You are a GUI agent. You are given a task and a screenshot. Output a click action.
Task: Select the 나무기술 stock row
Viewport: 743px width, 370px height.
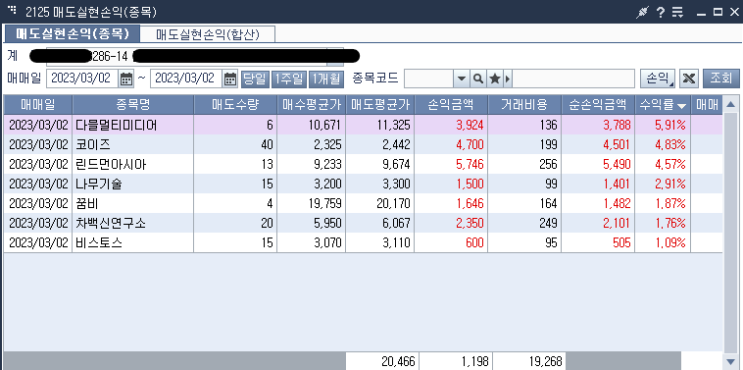[x=363, y=184]
